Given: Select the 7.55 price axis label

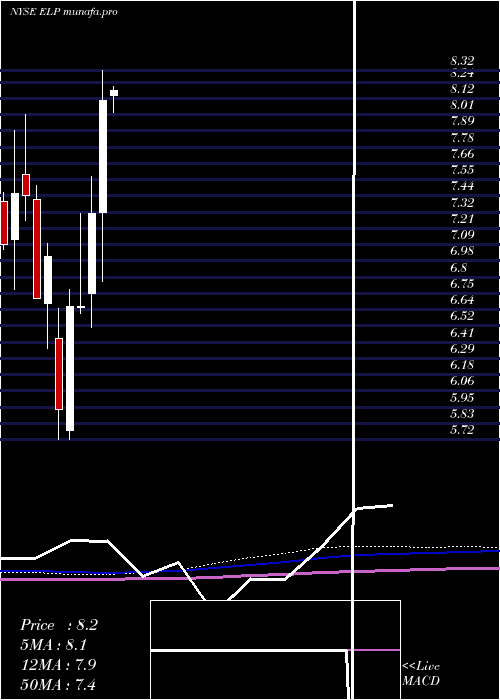Looking at the screenshot, I should point(462,170).
